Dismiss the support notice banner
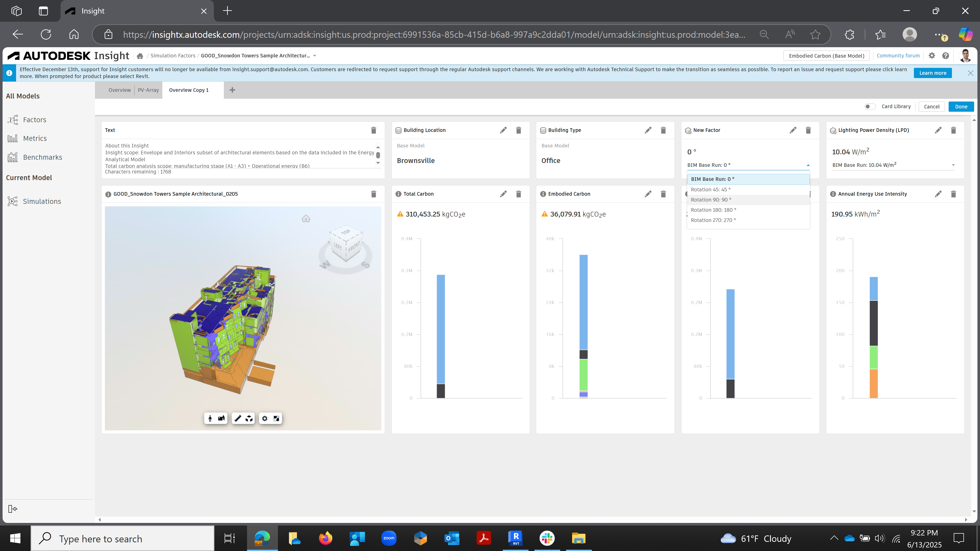Viewport: 980px width, 551px height. [x=971, y=73]
